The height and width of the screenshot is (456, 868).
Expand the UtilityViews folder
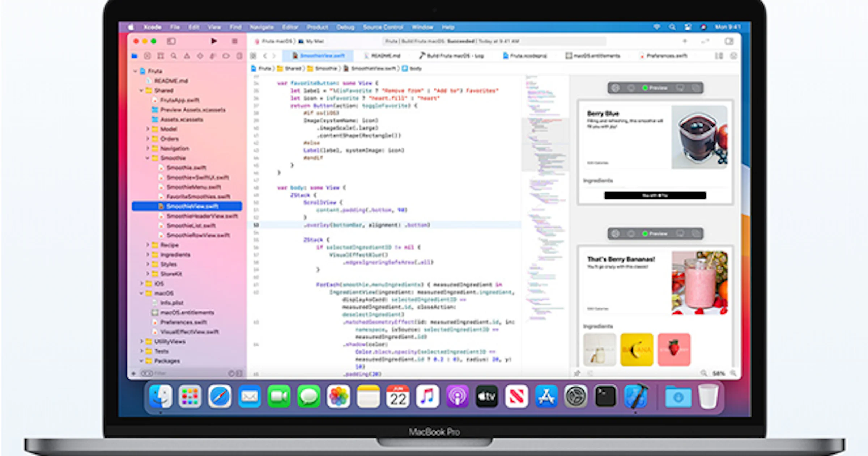point(141,342)
